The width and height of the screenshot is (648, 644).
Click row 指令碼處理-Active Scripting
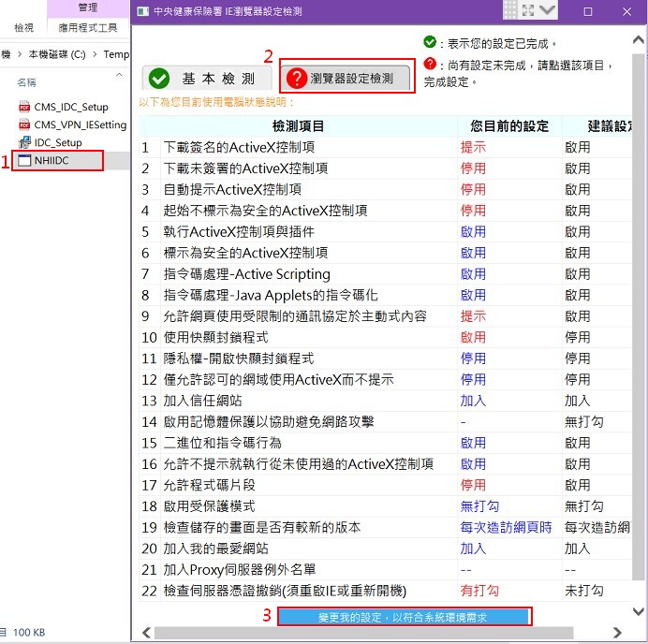pyautogui.click(x=385, y=274)
